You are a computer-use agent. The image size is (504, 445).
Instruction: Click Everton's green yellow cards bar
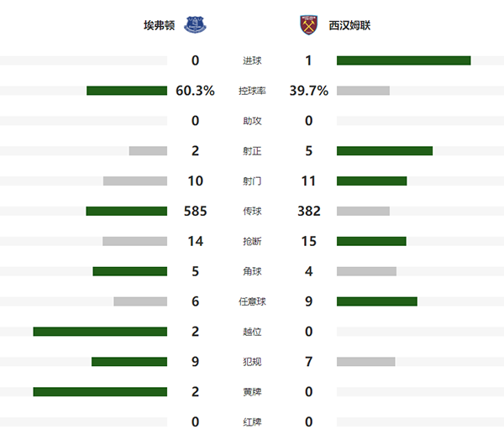(x=100, y=392)
